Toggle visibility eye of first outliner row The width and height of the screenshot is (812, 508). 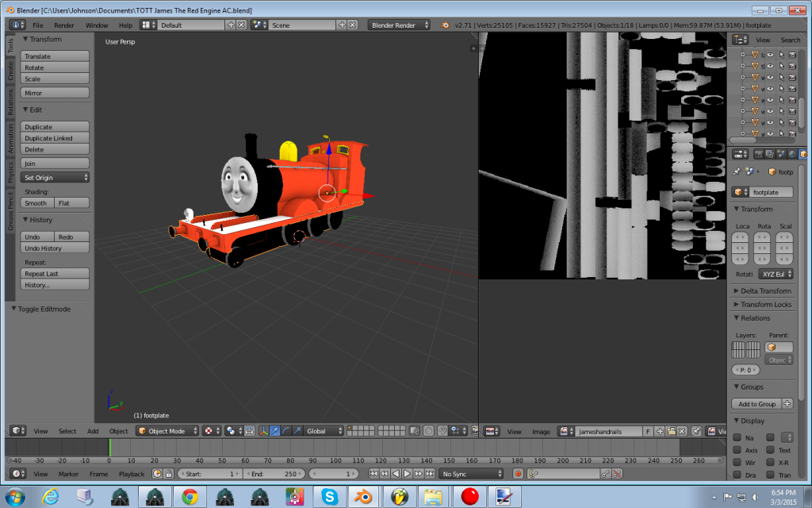(x=771, y=55)
